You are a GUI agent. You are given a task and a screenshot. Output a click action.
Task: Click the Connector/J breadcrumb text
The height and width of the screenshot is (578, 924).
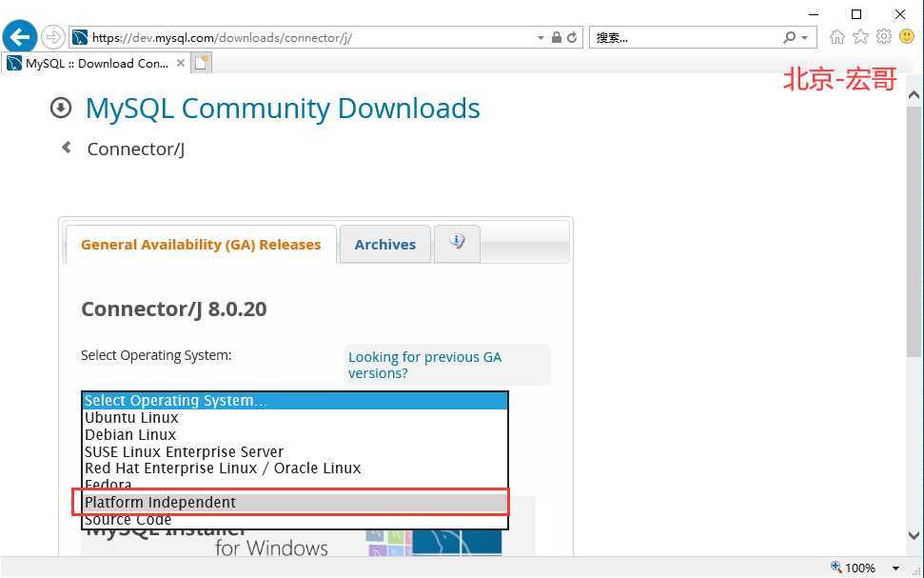(136, 149)
